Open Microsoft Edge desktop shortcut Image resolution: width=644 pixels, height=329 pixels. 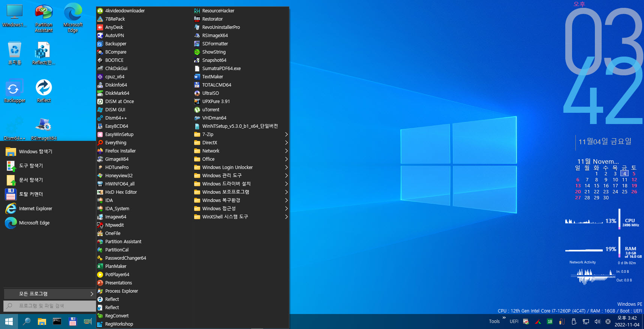click(73, 18)
